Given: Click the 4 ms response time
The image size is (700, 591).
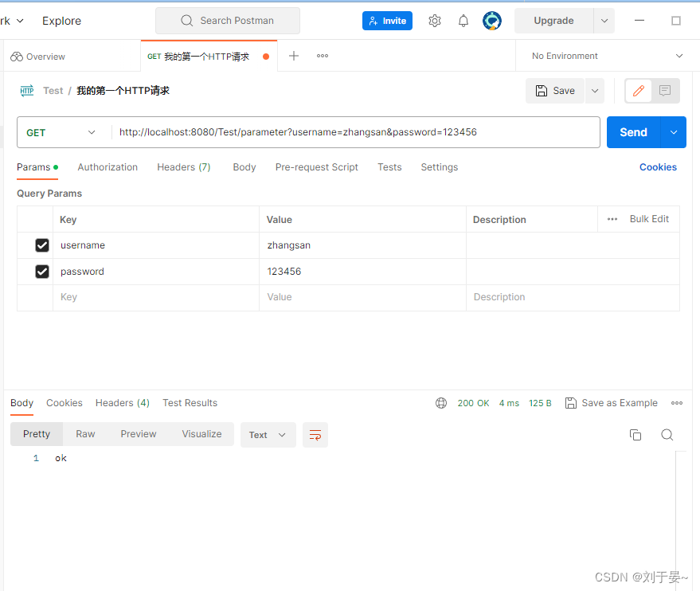Looking at the screenshot, I should [x=509, y=403].
